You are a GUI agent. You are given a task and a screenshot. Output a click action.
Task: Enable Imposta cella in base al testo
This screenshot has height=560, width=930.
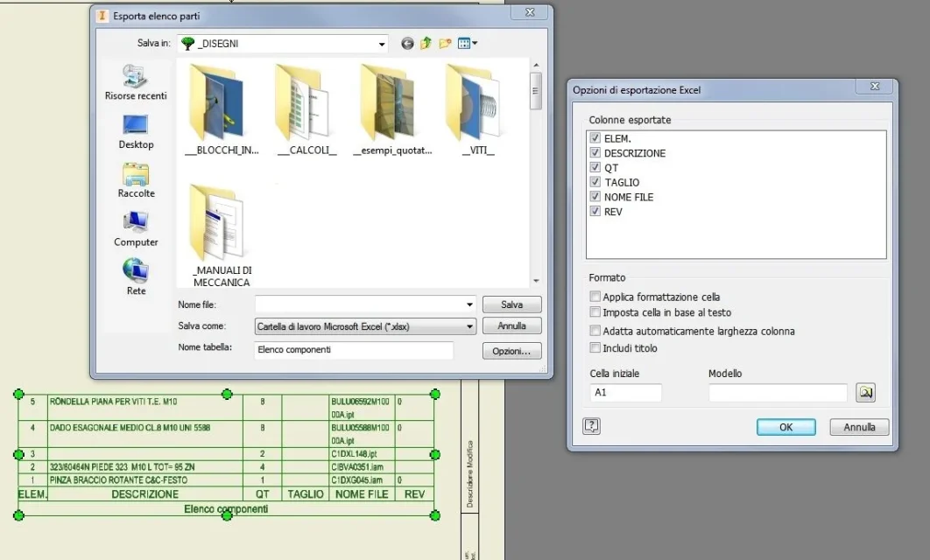[595, 311]
